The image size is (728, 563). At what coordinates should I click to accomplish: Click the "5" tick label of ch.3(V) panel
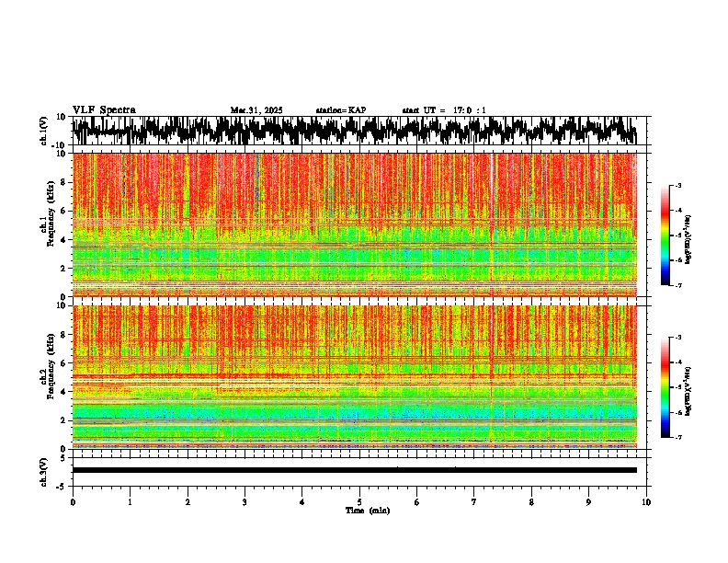[63, 458]
